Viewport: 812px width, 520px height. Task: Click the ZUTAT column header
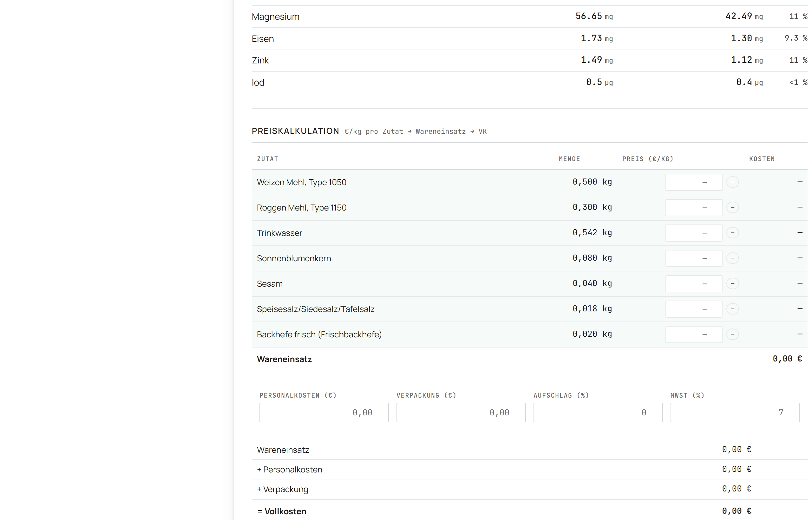(267, 159)
